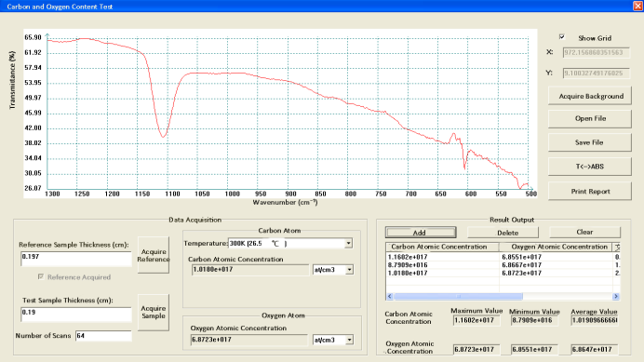The width and height of the screenshot is (644, 362).
Task: Click the carbon Maximum Value field
Action: point(476,320)
